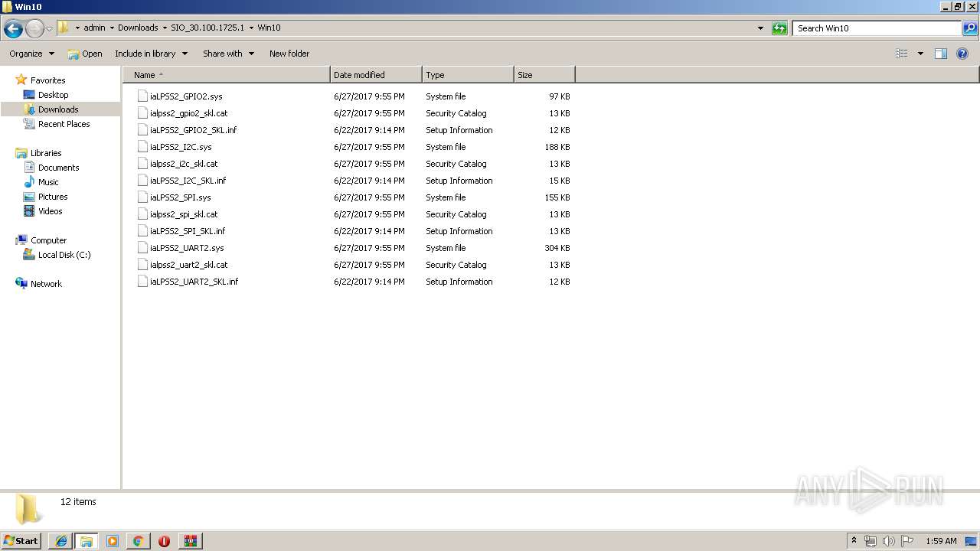The height and width of the screenshot is (551, 980).
Task: Expand Include in library menu
Action: 152,54
